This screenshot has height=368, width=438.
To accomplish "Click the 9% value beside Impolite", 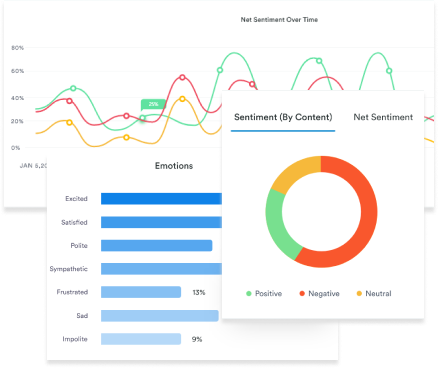I will (x=197, y=339).
